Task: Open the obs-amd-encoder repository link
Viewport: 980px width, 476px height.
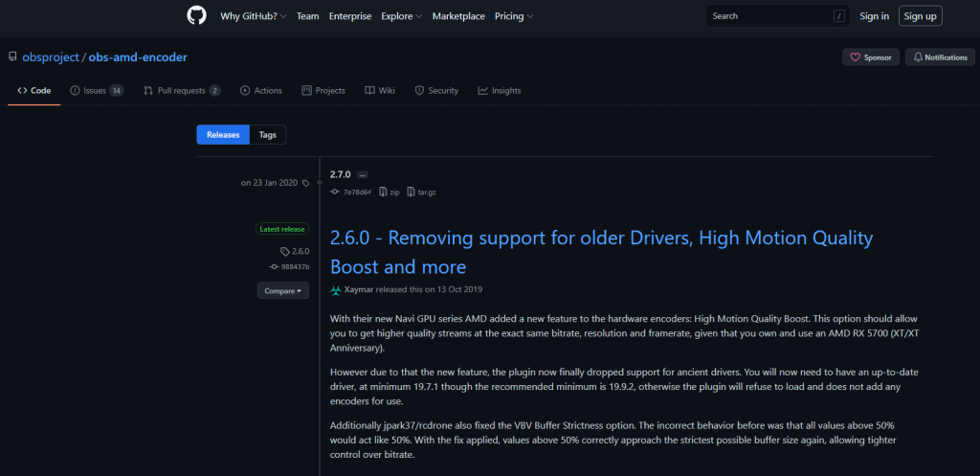Action: click(138, 57)
